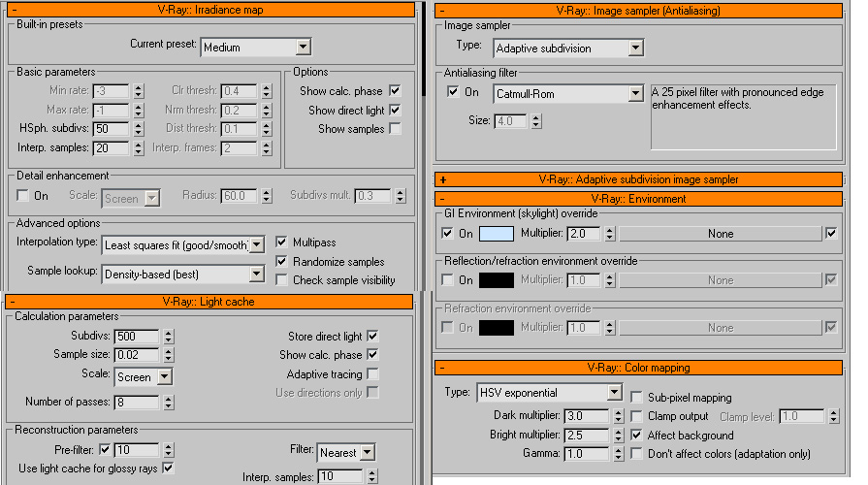
Task: Click the Dark multiplier spinner arrows
Action: pos(619,416)
